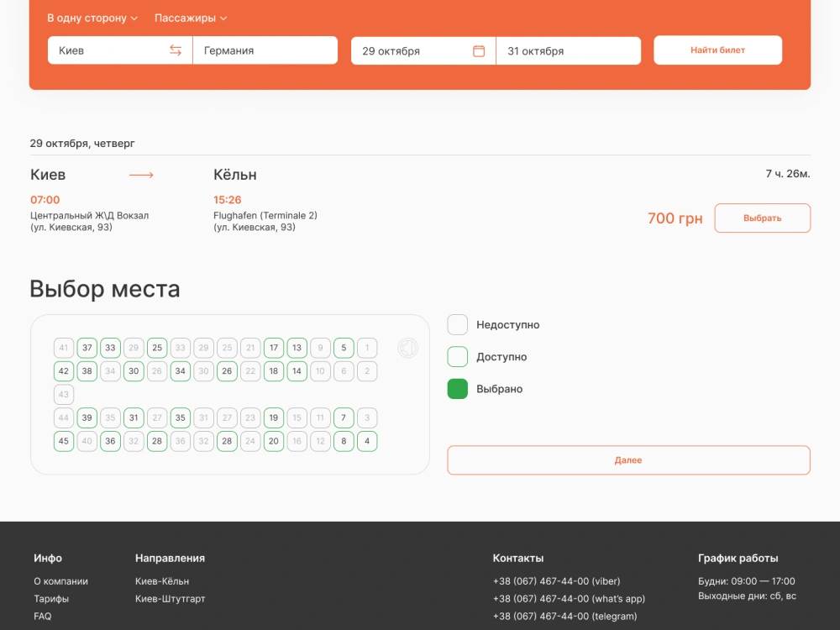Click the '07:00' departure time
Viewport: 840px width, 630px height.
(45, 200)
